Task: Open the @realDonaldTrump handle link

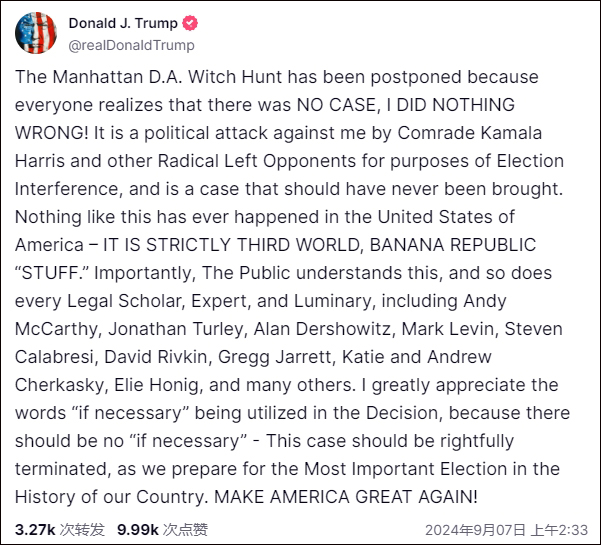Action: [131, 45]
